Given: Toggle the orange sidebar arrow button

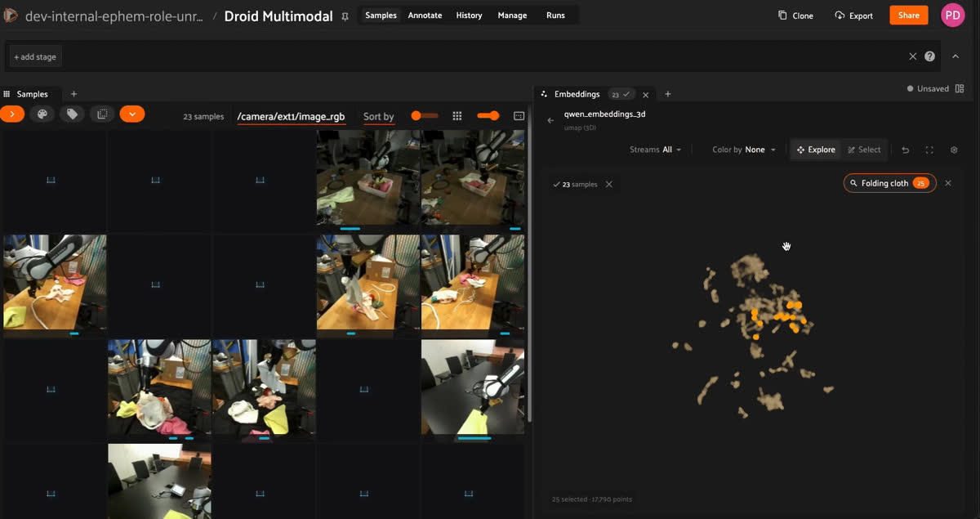Looking at the screenshot, I should click(x=12, y=114).
